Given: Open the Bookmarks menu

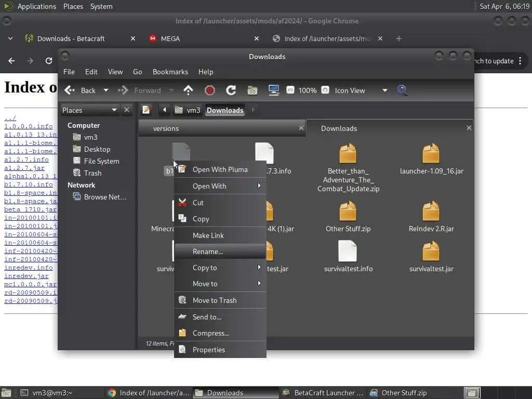Looking at the screenshot, I should coord(170,72).
